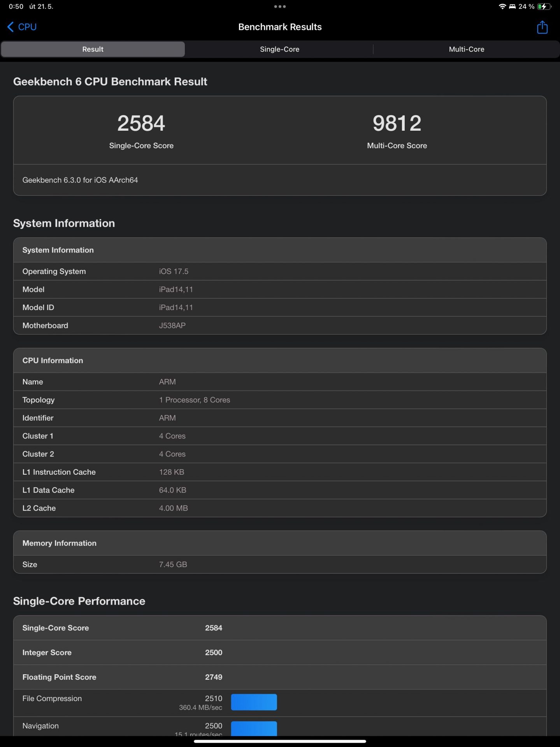Tap the Wi-Fi status icon
The image size is (560, 747).
(502, 7)
